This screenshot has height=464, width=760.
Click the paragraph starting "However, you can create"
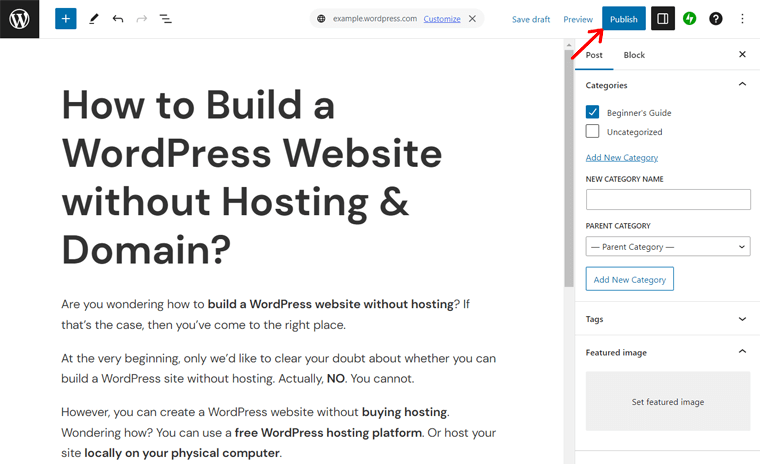tap(279, 432)
